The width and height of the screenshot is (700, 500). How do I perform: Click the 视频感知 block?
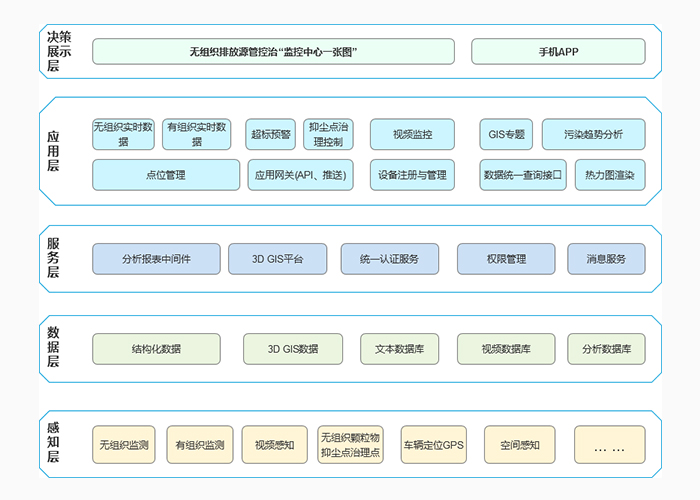(x=275, y=445)
